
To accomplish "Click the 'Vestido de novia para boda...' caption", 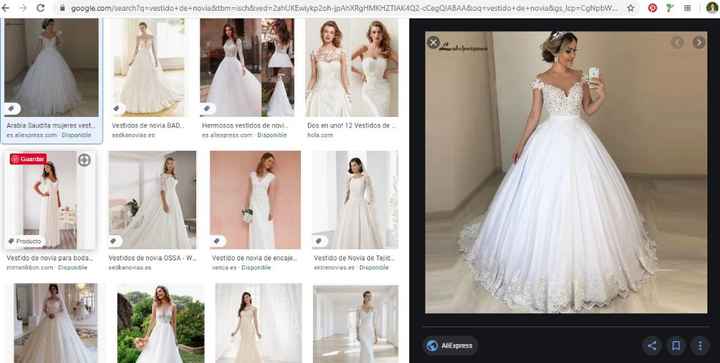I will click(x=50, y=258).
